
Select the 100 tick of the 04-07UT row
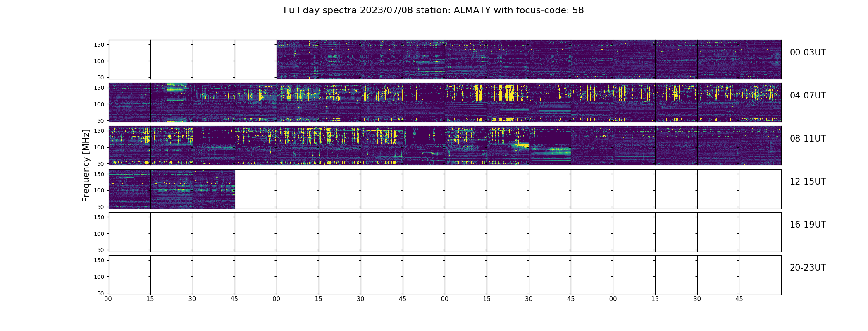99,104
